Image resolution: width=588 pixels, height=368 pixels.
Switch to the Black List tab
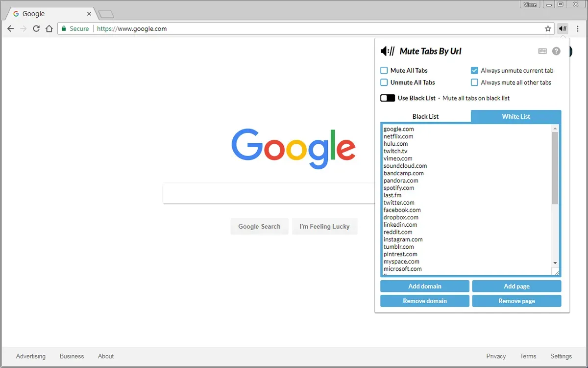click(x=425, y=117)
